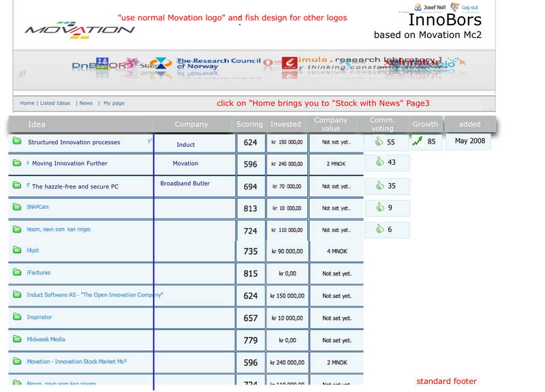Go to Home in navigation bar
This screenshot has height=392, width=545.
point(27,103)
